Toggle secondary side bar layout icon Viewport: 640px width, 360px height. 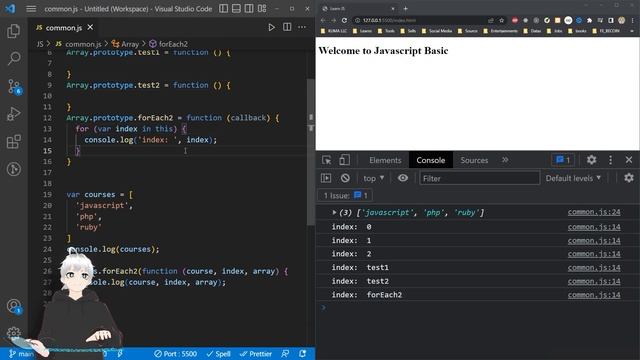tap(249, 9)
